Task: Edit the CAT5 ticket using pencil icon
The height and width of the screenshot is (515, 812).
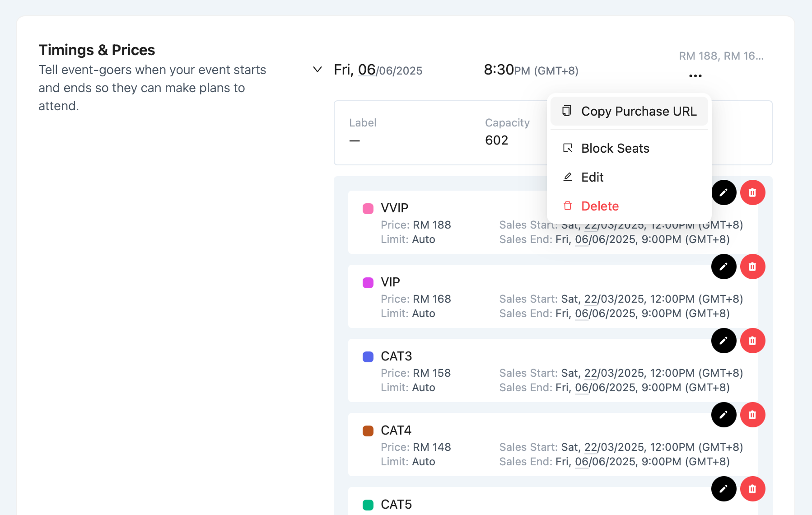Action: coord(723,489)
